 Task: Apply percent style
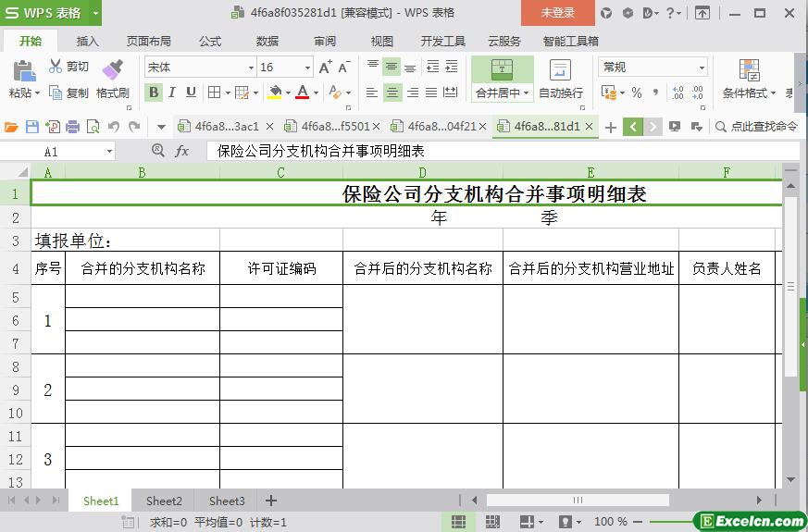coord(637,93)
